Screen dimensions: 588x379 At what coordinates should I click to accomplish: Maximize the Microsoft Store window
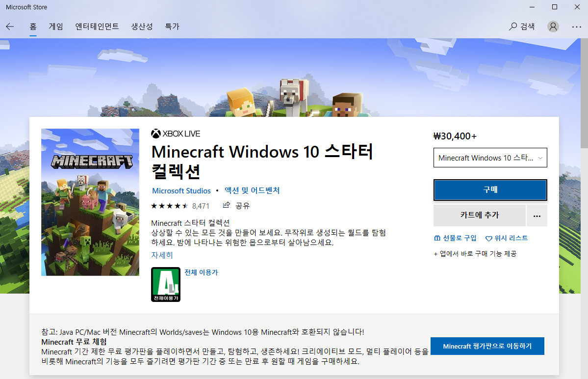point(555,7)
